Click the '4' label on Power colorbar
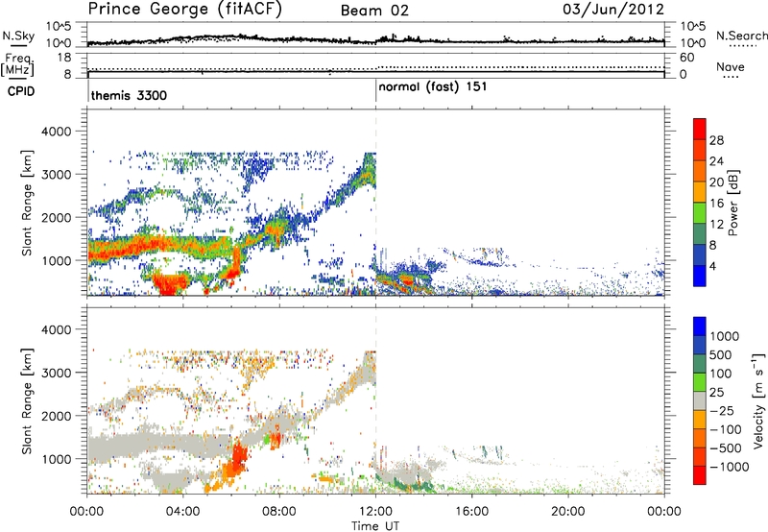This screenshot has height=532, width=768. coord(713,267)
